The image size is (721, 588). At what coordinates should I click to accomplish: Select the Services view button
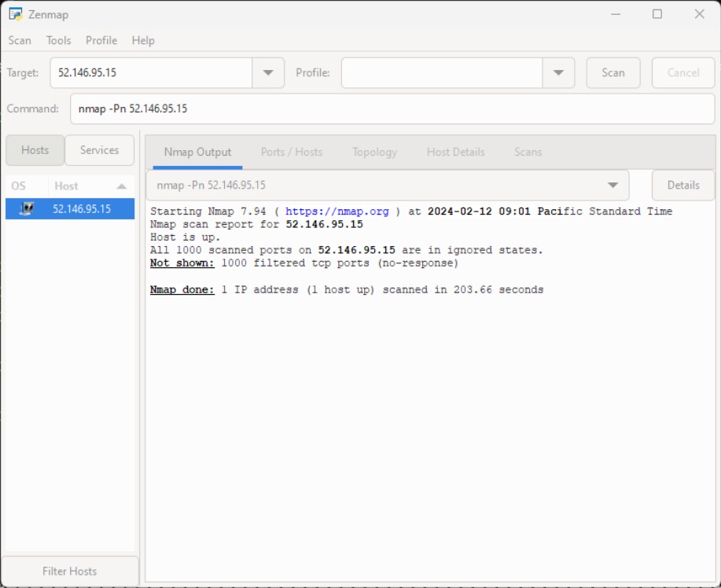tap(99, 150)
